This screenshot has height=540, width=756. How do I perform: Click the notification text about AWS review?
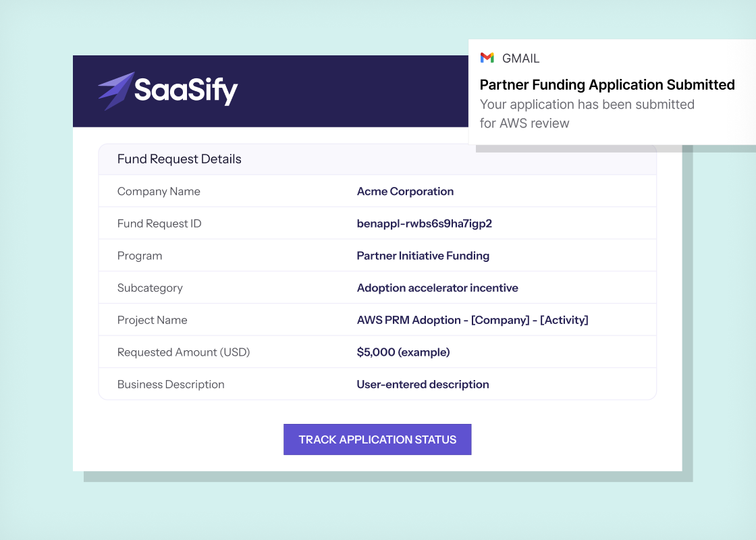tap(587, 114)
